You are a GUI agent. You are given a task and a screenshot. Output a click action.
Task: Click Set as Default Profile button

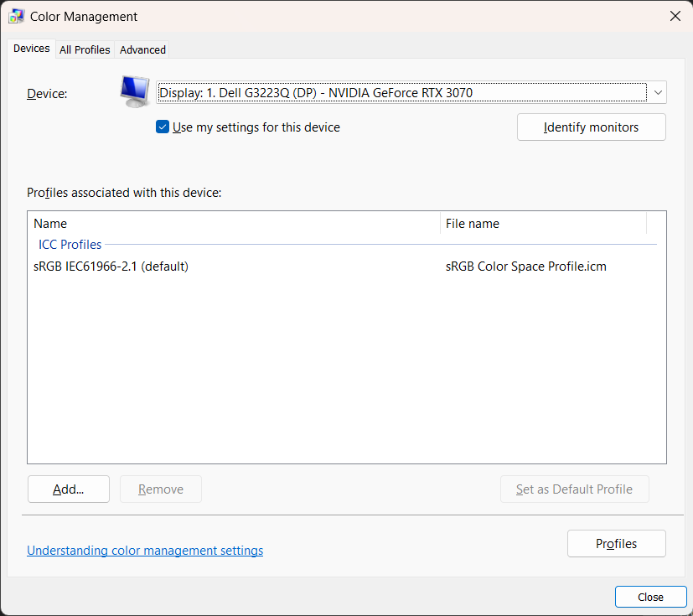point(574,489)
